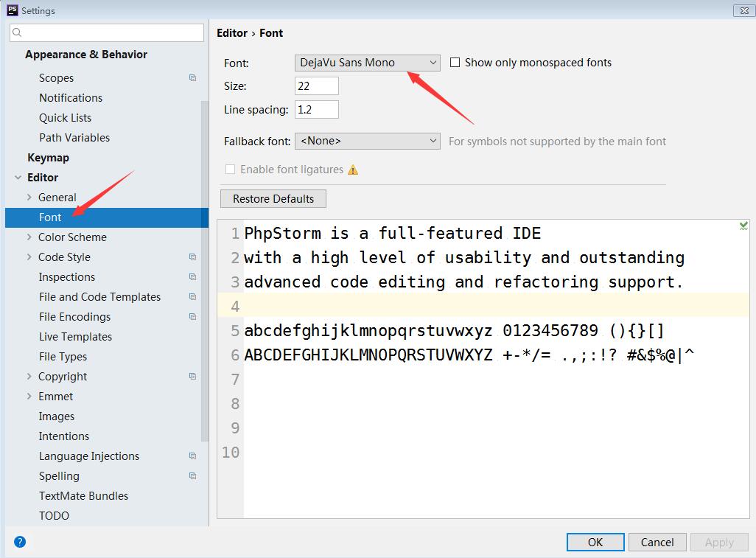
Task: Expand the Emmet node
Action: [29, 396]
